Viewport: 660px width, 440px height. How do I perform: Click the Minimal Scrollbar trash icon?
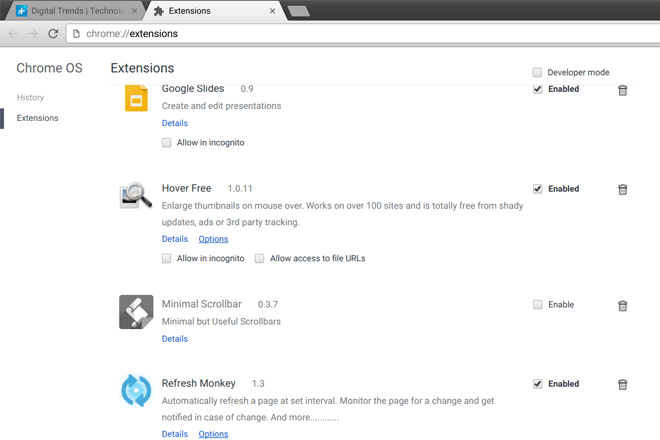pos(622,306)
